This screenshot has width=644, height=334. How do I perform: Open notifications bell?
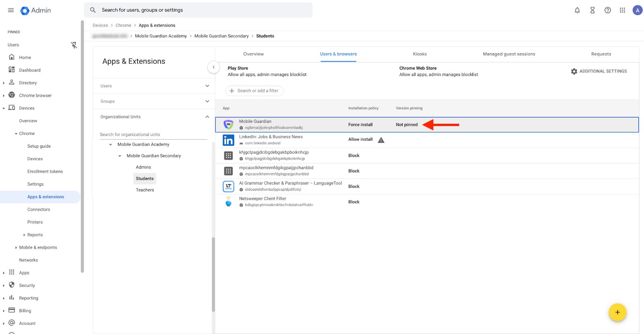577,10
